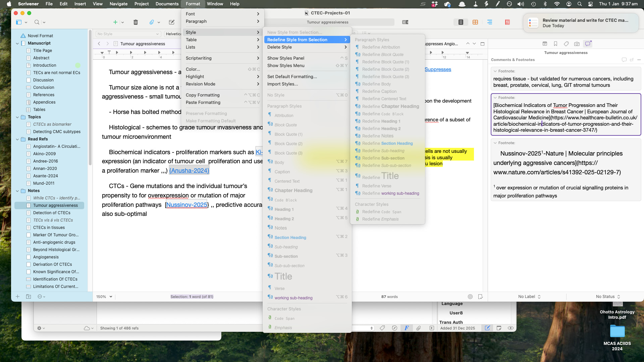Screen dimensions: 644x362
Task: Collapse the second footnote disclosure arrow
Action: pyautogui.click(x=495, y=98)
